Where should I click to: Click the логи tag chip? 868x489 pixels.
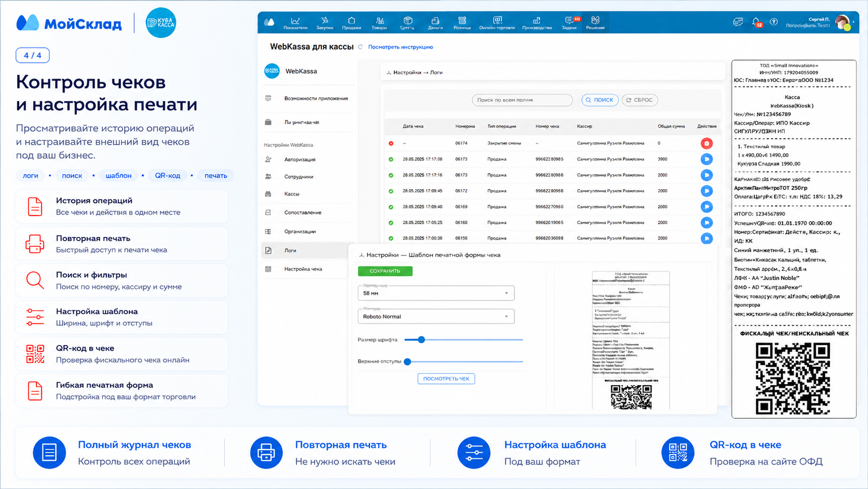point(31,176)
